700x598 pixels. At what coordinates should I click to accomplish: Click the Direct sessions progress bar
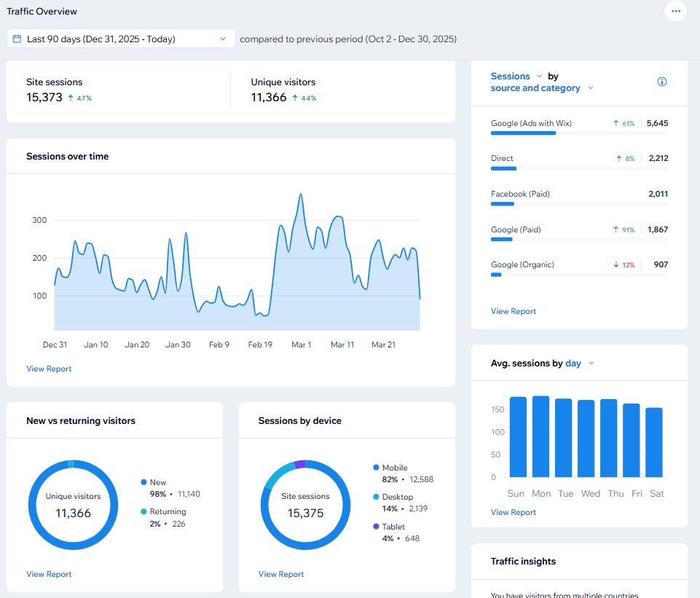pyautogui.click(x=580, y=168)
